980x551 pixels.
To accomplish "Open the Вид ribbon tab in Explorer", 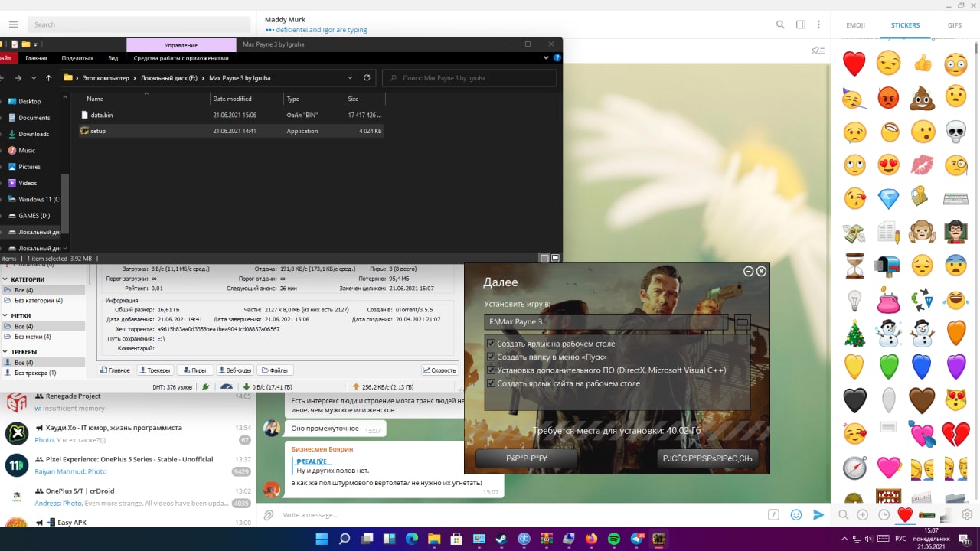I will click(113, 58).
